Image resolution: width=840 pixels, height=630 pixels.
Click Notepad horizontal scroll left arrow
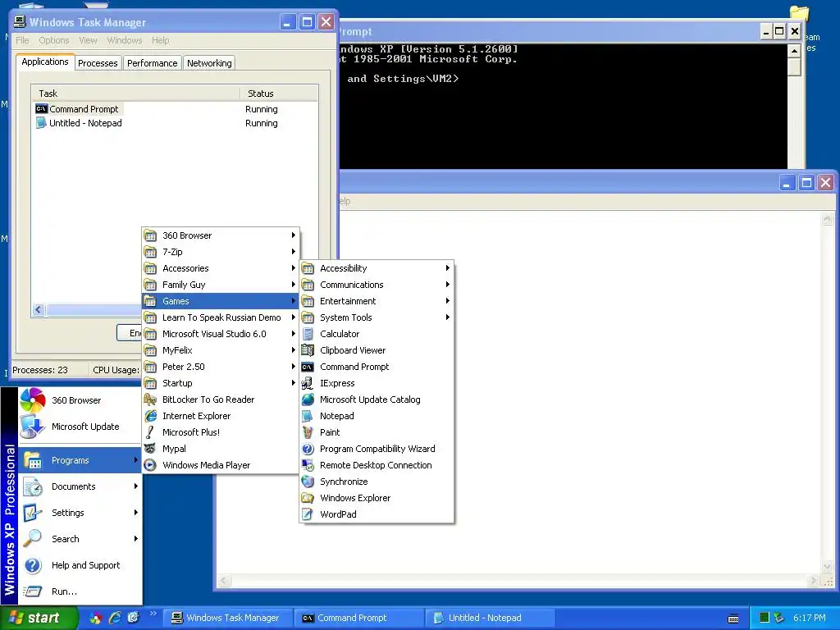click(224, 580)
